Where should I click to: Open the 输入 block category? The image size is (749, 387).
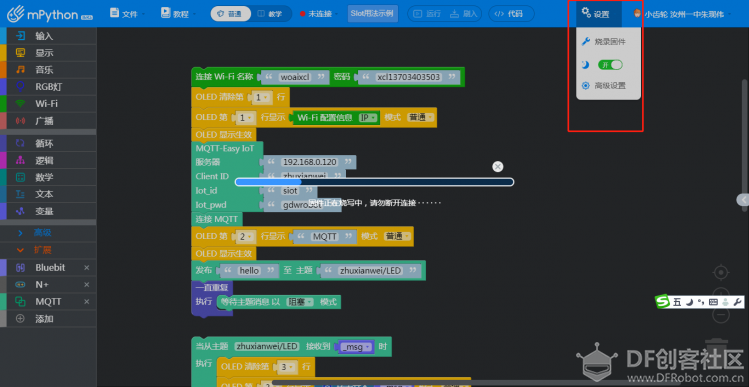pos(48,36)
